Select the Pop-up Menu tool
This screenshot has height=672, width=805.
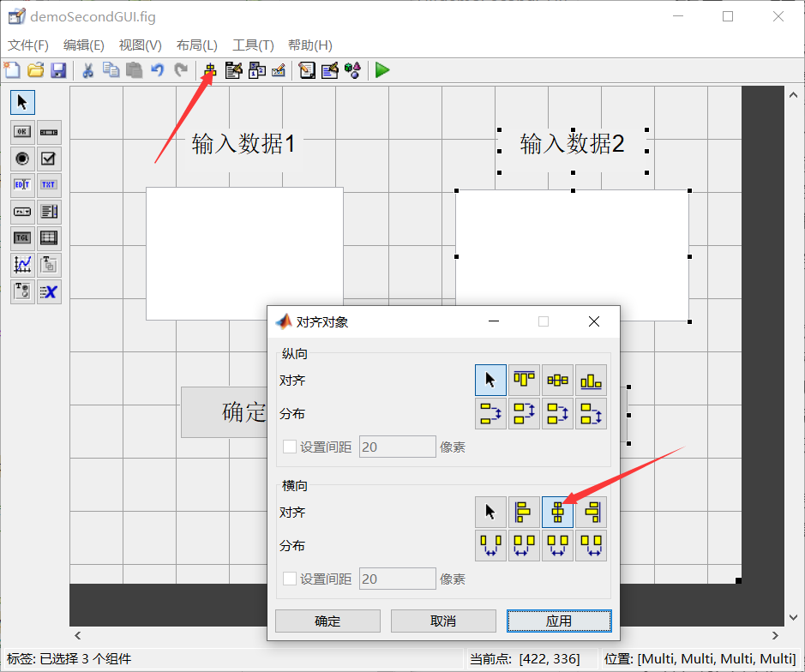pyautogui.click(x=22, y=211)
